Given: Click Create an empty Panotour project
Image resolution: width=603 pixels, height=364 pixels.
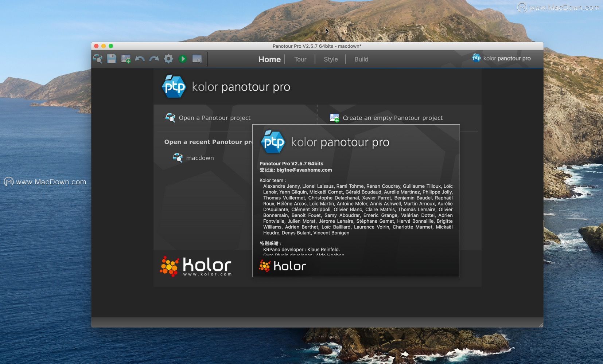Looking at the screenshot, I should tap(393, 118).
